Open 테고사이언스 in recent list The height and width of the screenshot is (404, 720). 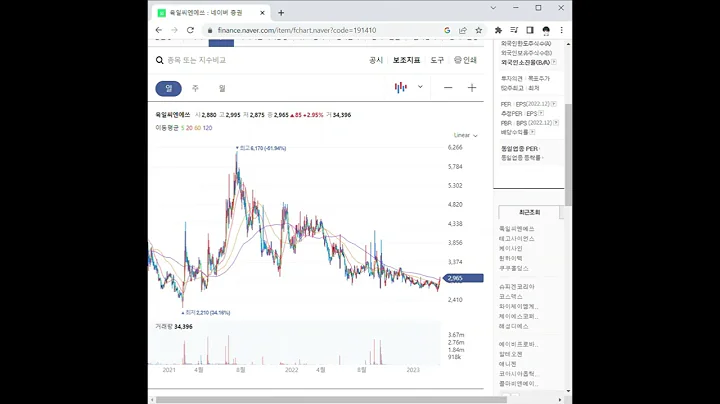[x=517, y=239]
